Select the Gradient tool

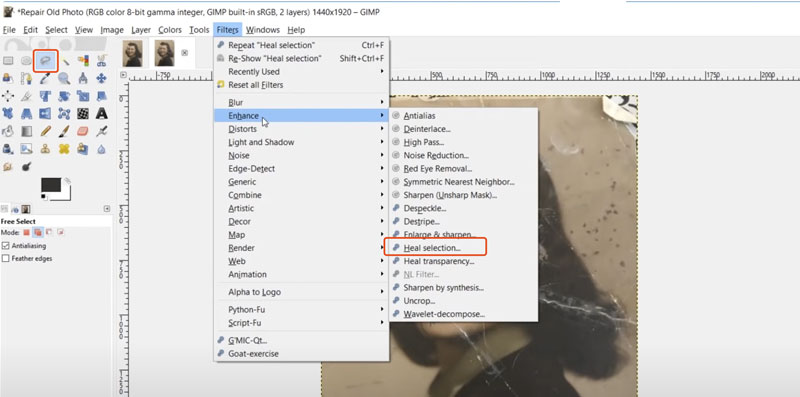(x=27, y=131)
